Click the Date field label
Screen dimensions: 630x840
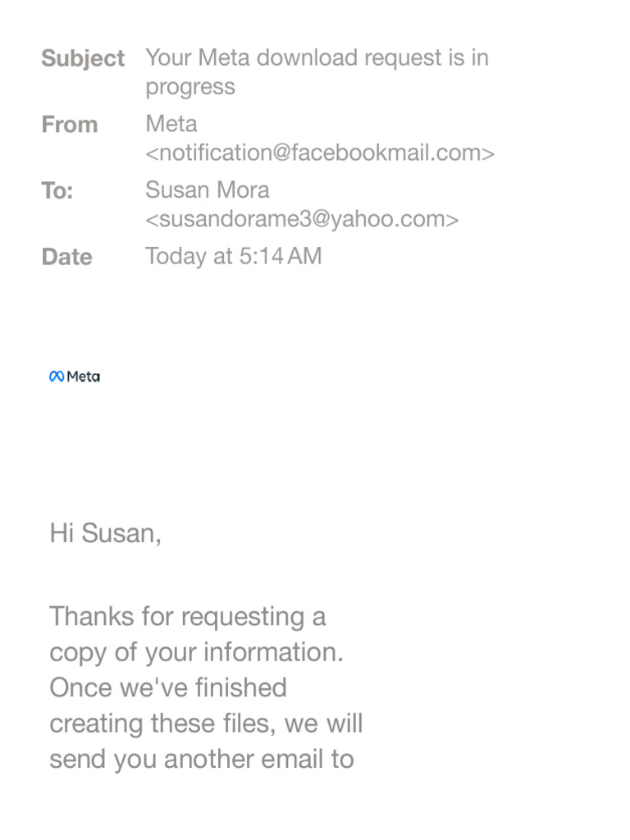pyautogui.click(x=67, y=257)
